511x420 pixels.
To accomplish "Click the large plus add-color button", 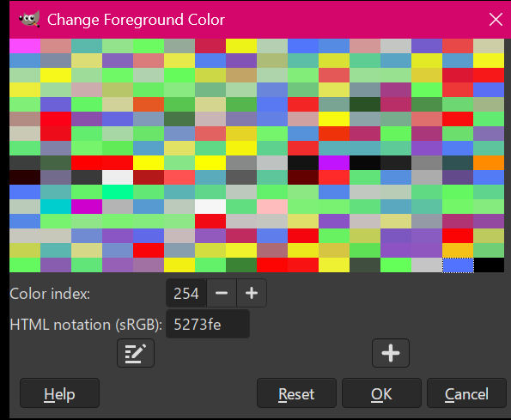I will point(391,353).
